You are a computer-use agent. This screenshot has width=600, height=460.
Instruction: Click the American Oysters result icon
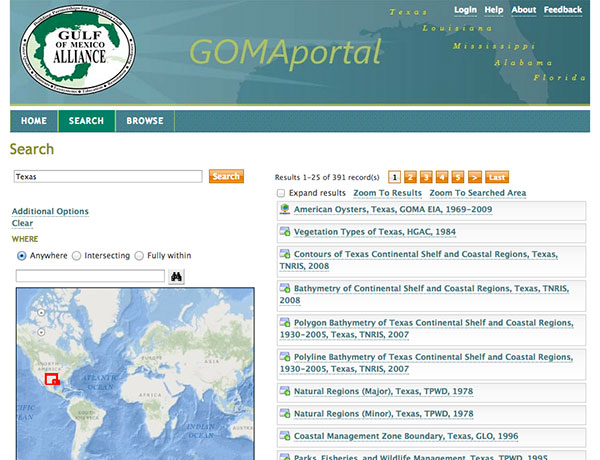(x=285, y=209)
